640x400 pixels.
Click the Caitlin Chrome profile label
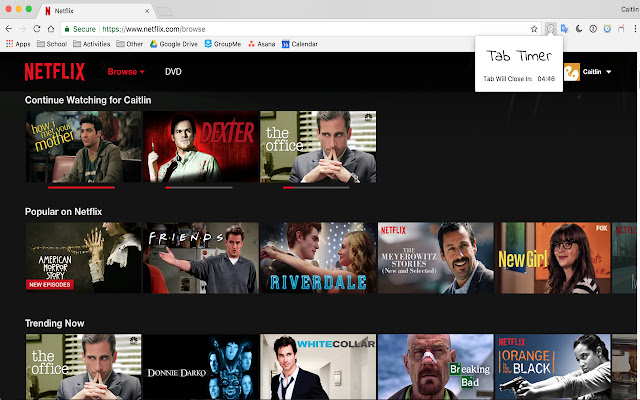pyautogui.click(x=630, y=9)
